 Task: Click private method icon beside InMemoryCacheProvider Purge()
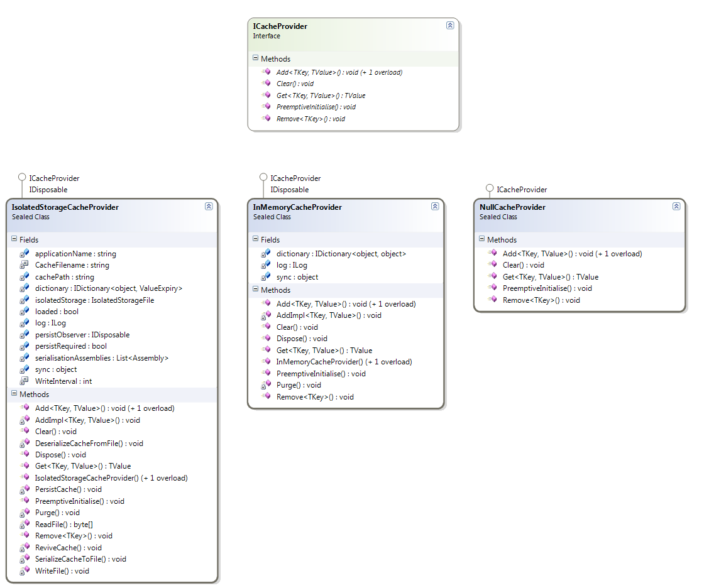pyautogui.click(x=266, y=385)
